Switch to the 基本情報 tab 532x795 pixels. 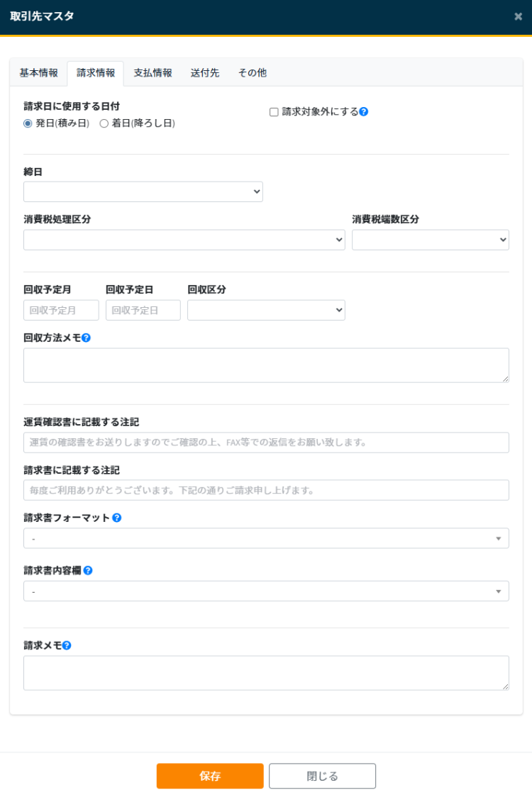pos(38,73)
